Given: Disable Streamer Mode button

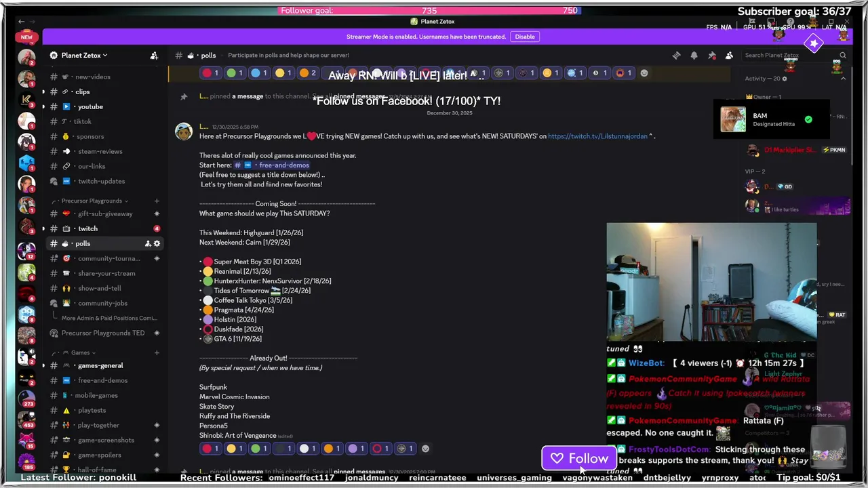Looking at the screenshot, I should click(x=525, y=37).
